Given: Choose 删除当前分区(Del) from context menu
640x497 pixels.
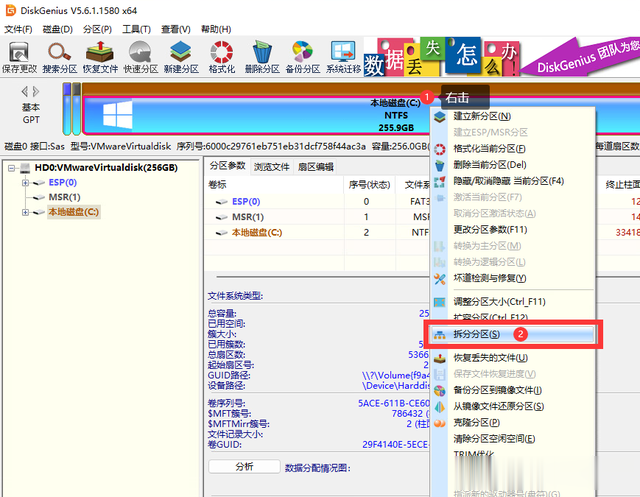Looking at the screenshot, I should (513, 165).
